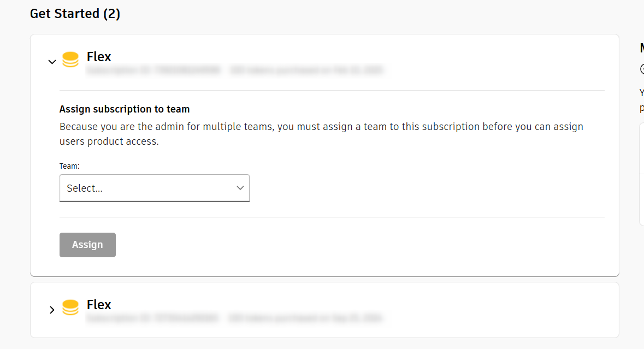The image size is (644, 349).
Task: Click the gray Assign button
Action: pyautogui.click(x=87, y=245)
